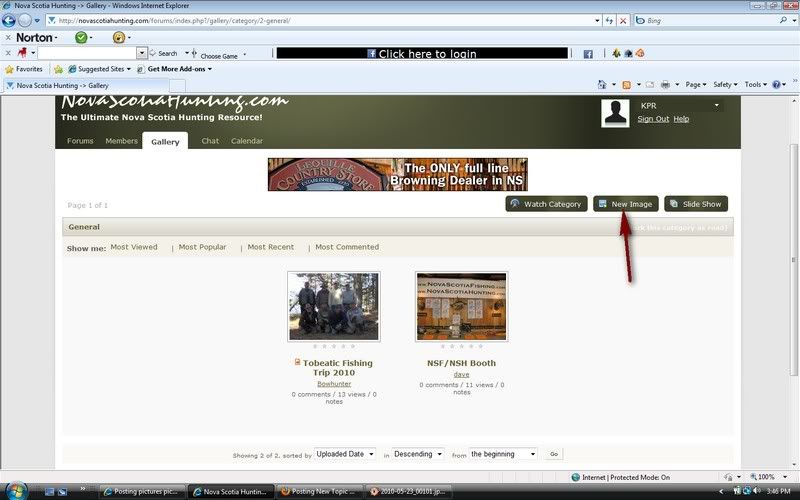Click the orange house game toolbar icon

click(640, 53)
